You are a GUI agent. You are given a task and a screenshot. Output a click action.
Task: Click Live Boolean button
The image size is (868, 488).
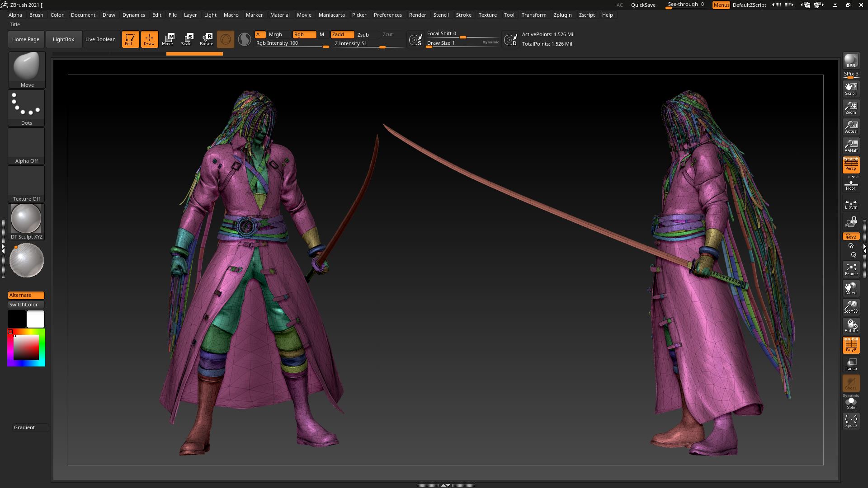point(100,39)
